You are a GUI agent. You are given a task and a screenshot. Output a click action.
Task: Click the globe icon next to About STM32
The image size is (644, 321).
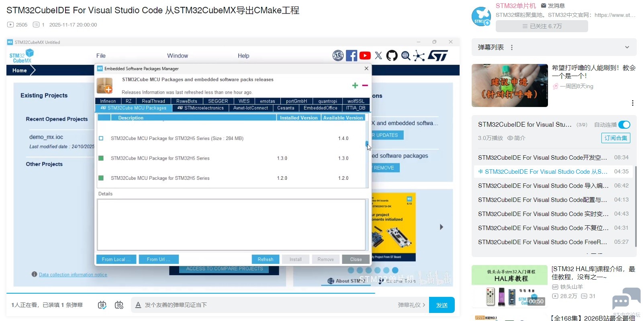[331, 281]
